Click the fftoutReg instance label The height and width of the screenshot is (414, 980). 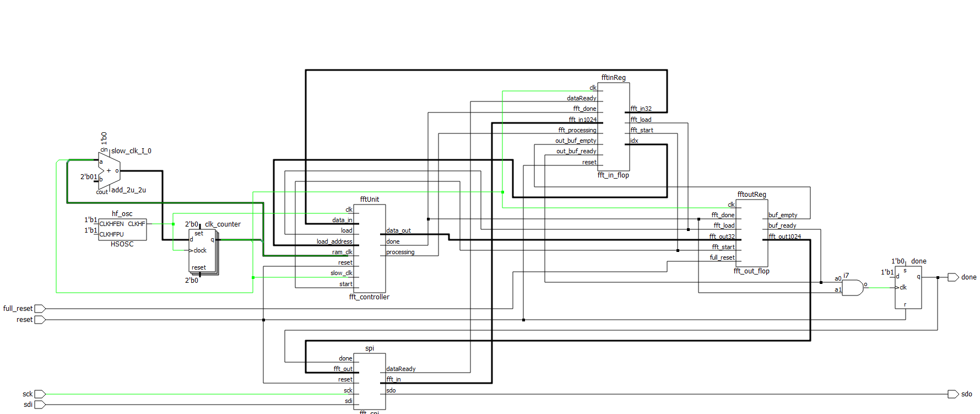coord(751,195)
